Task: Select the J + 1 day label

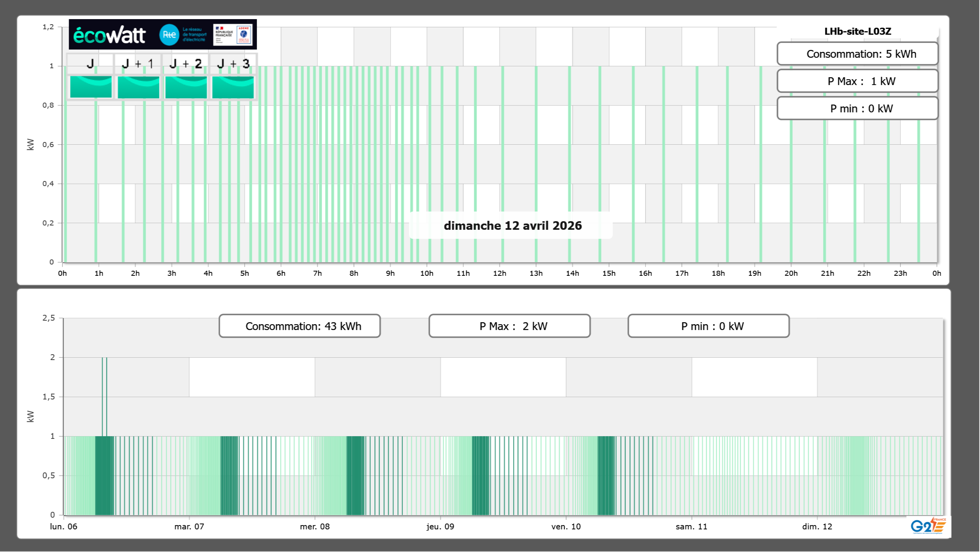Action: click(138, 64)
